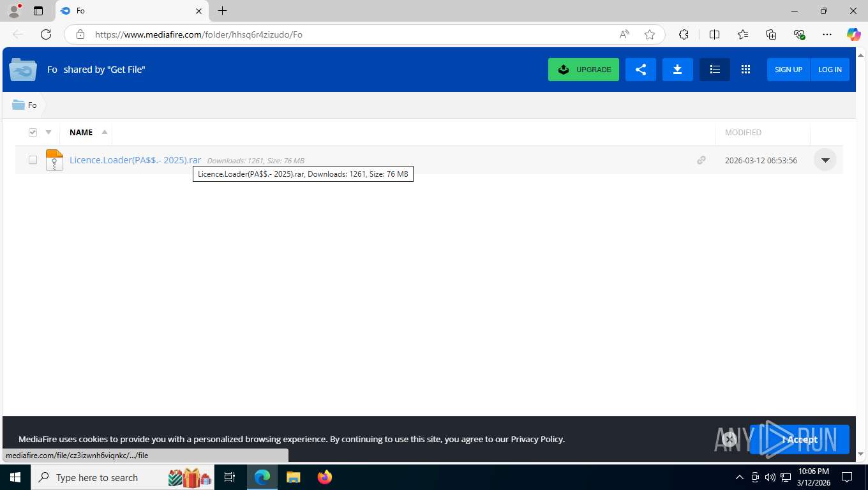Open the share folder icon button
The image size is (868, 490).
pos(641,70)
